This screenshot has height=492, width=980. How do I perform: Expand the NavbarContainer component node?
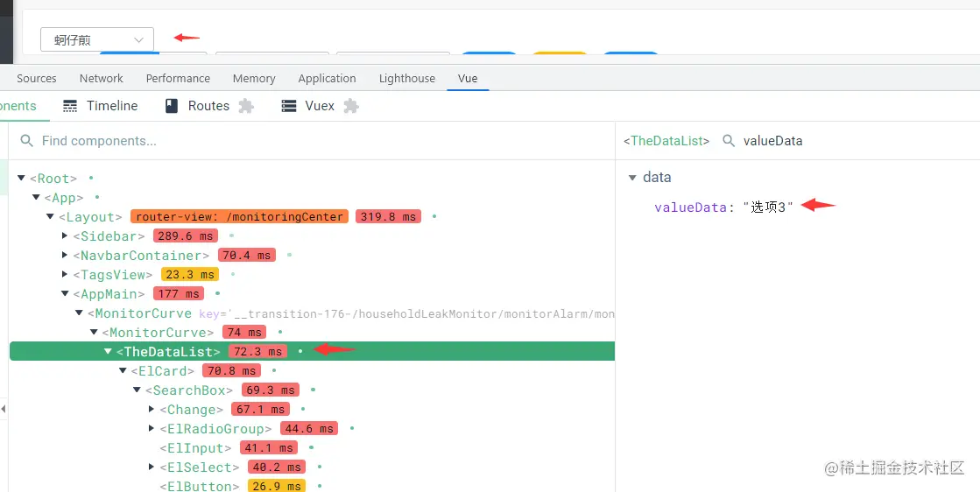pyautogui.click(x=65, y=256)
